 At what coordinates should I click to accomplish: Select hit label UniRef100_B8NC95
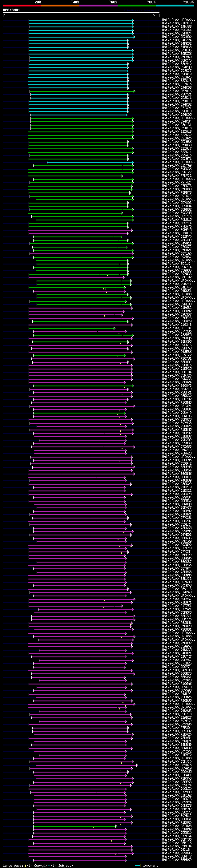pyautogui.click(x=177, y=342)
